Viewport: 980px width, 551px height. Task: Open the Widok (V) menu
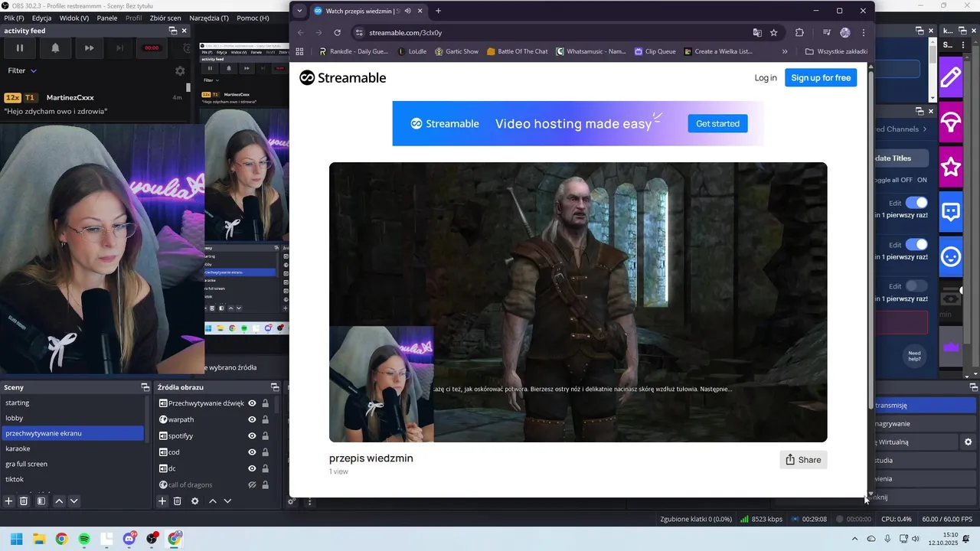pyautogui.click(x=74, y=18)
